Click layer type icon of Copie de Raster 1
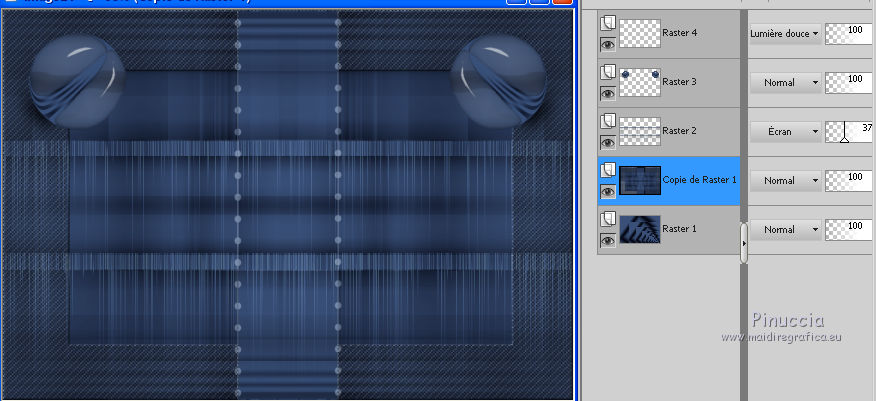 tap(608, 170)
